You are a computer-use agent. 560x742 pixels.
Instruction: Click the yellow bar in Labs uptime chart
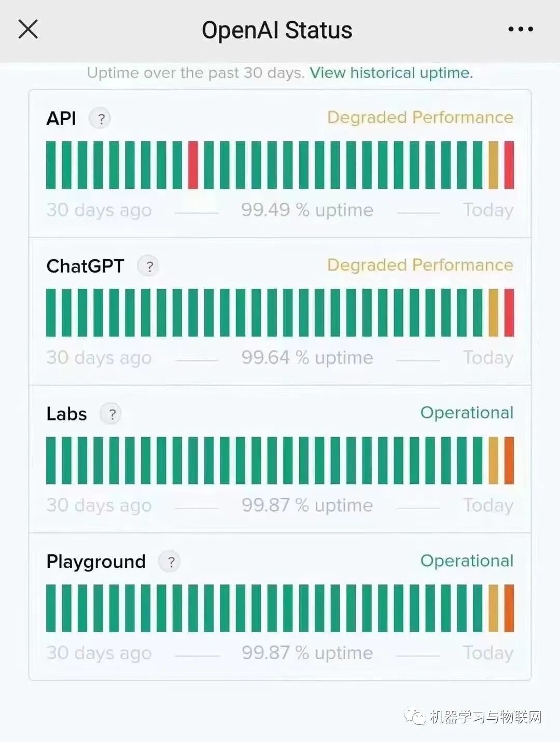pos(493,460)
